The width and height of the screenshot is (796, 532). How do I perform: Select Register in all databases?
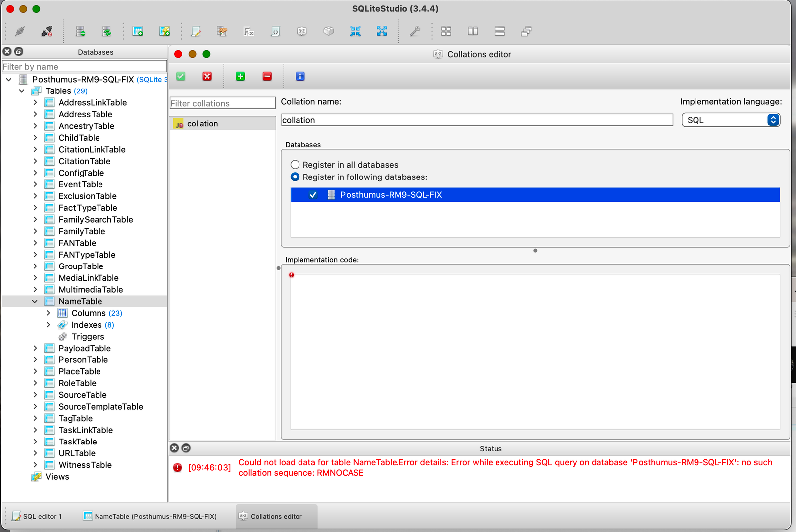coord(295,165)
